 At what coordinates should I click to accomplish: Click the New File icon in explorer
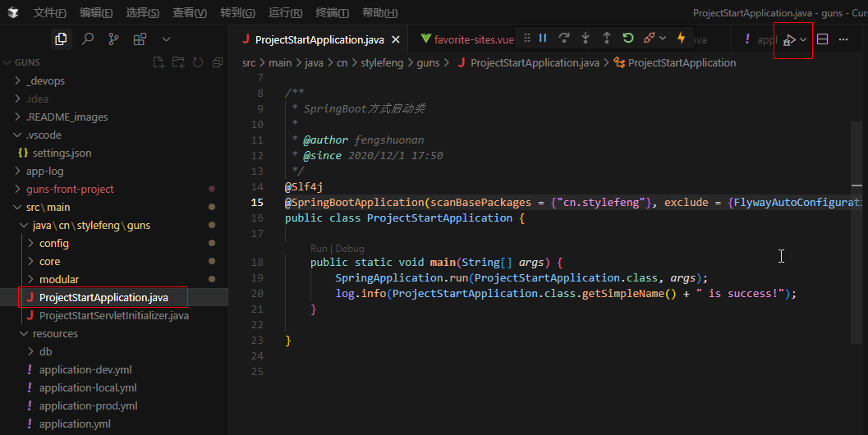pos(159,62)
